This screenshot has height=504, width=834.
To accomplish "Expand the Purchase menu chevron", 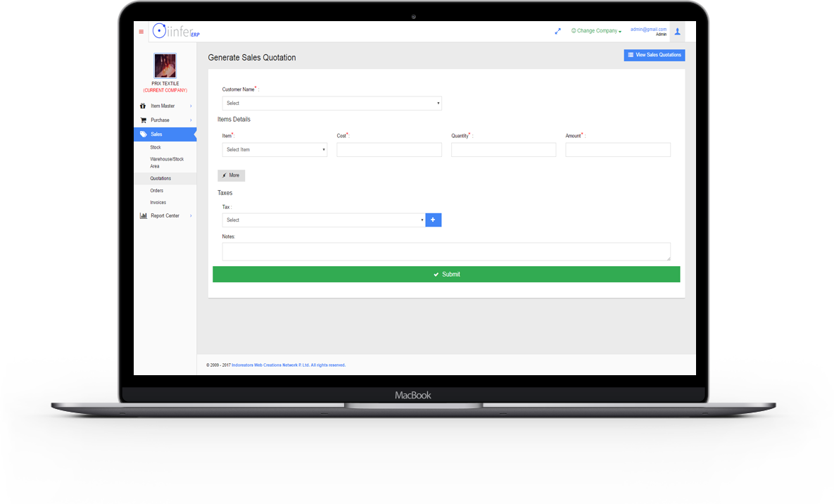I will 191,120.
